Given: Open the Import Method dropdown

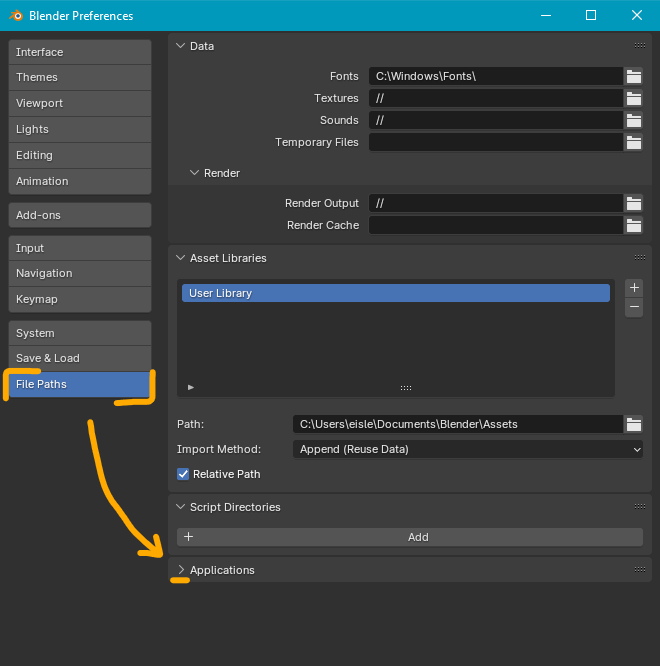Looking at the screenshot, I should coord(468,449).
